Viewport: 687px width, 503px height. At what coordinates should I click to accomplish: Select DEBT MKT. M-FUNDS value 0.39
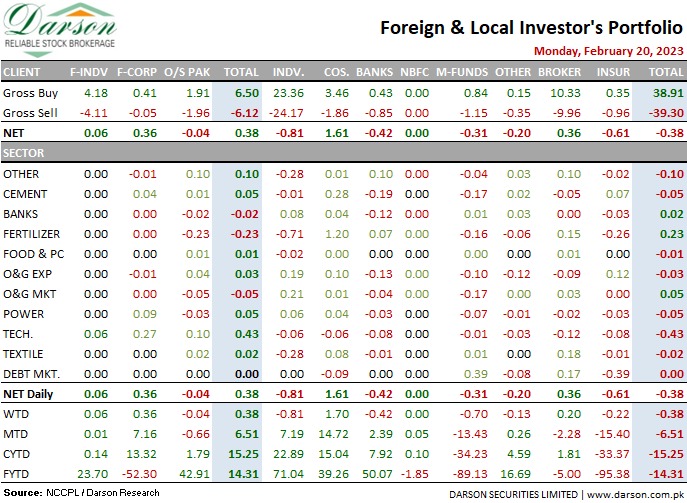pyautogui.click(x=475, y=374)
